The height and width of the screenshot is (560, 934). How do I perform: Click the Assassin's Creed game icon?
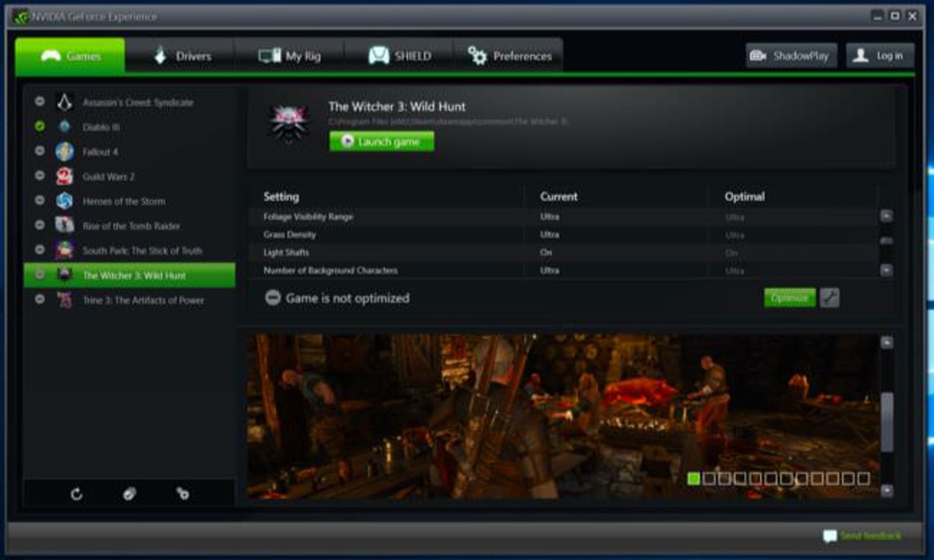pyautogui.click(x=64, y=102)
